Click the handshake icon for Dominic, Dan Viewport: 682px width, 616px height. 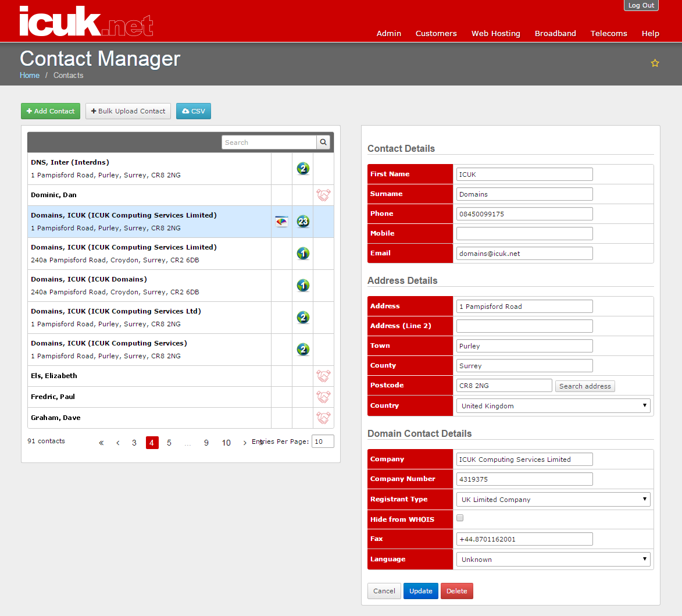coord(323,195)
